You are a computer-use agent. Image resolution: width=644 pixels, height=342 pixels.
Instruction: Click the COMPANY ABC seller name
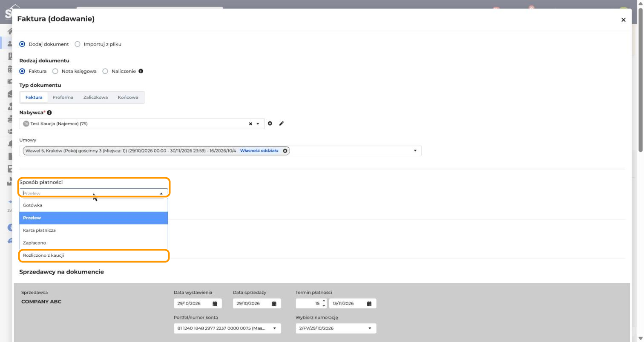click(41, 302)
